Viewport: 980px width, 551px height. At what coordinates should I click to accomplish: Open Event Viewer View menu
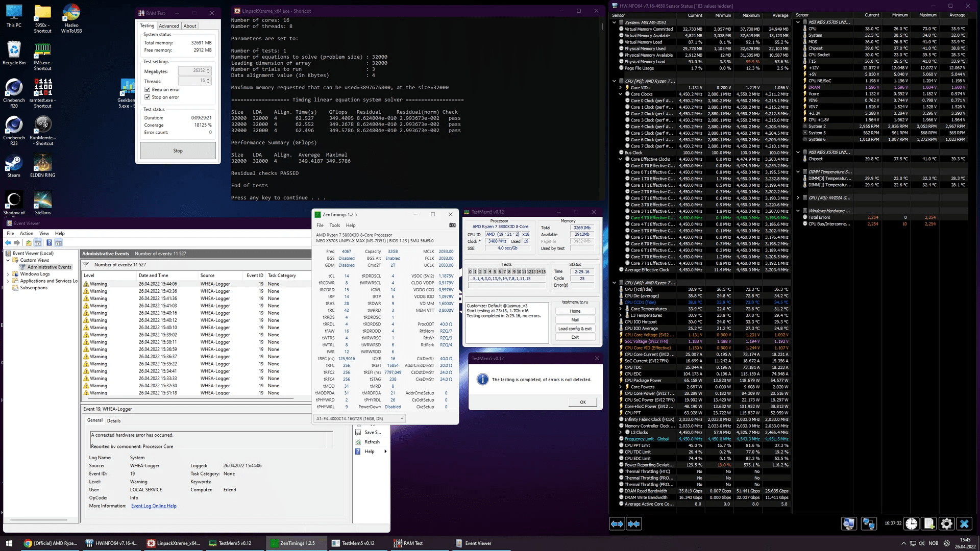point(44,233)
